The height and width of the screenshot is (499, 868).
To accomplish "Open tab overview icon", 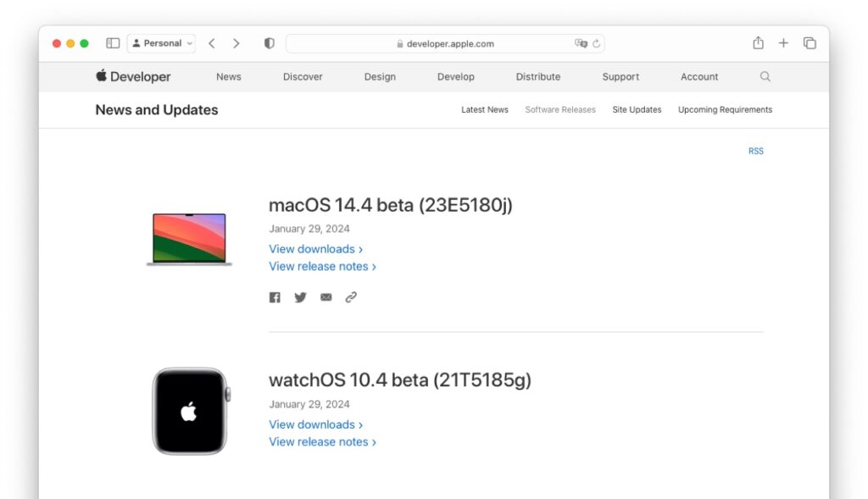I will click(810, 42).
